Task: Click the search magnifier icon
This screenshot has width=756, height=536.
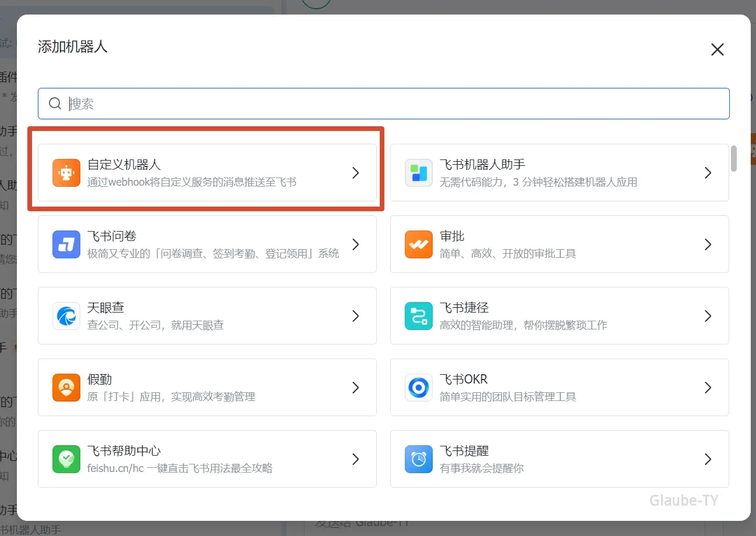Action: [x=55, y=104]
